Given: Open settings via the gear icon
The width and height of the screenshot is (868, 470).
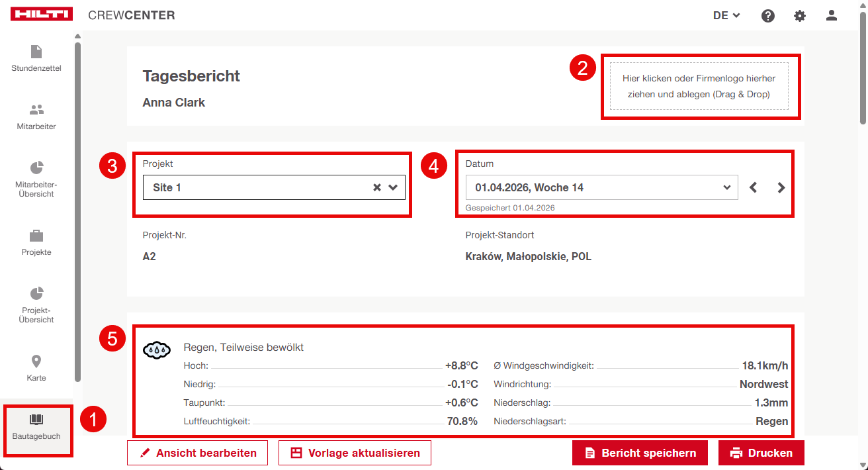Looking at the screenshot, I should pos(800,16).
